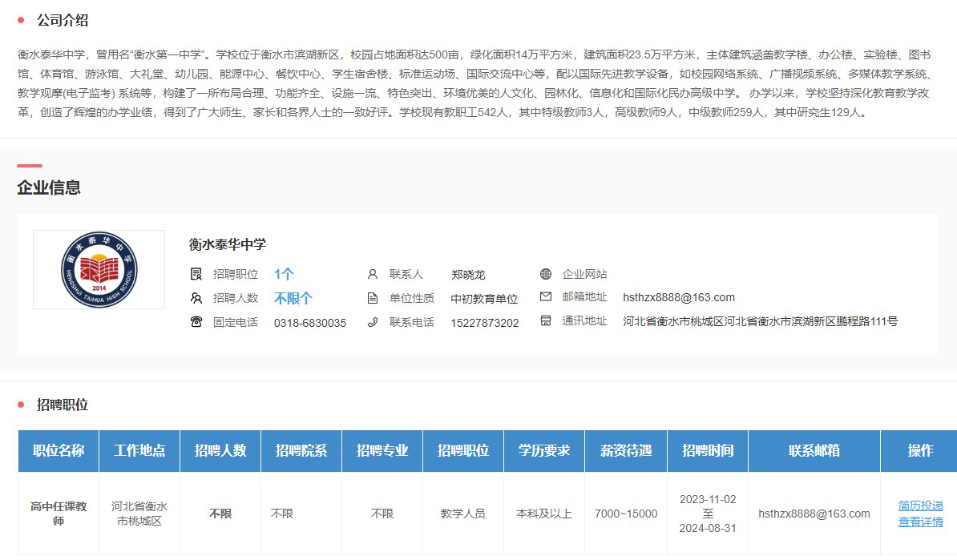Open the 查看详情 link

pos(920,522)
